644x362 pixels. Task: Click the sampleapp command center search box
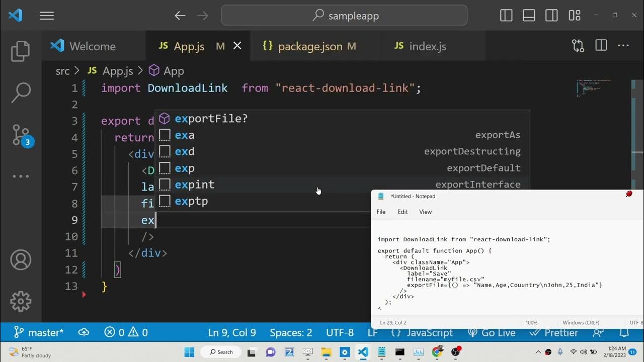pos(344,16)
